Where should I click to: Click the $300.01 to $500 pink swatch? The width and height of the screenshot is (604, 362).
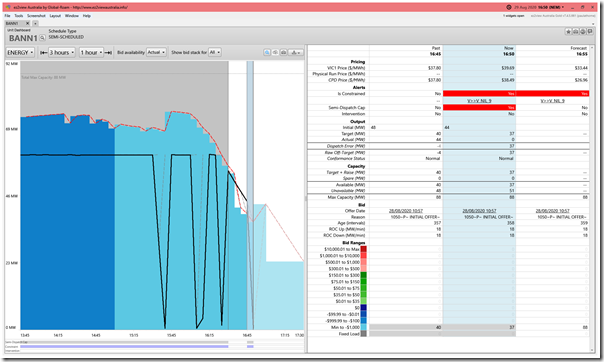click(x=363, y=269)
